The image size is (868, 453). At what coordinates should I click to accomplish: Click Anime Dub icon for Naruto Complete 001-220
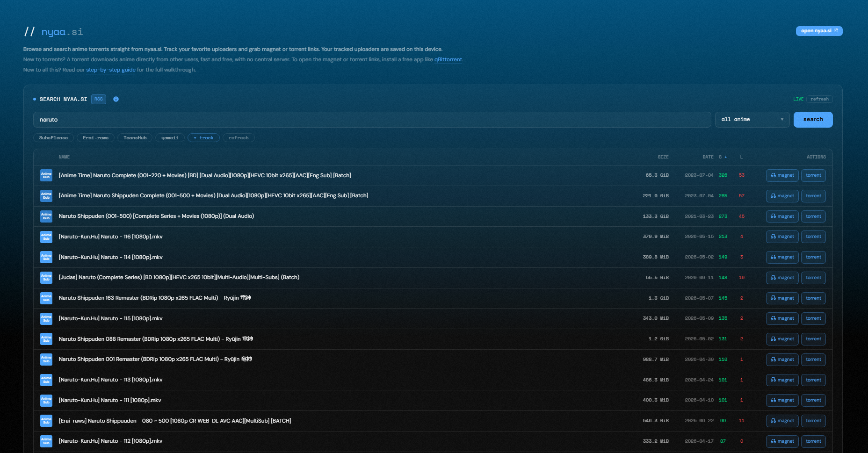coord(46,175)
